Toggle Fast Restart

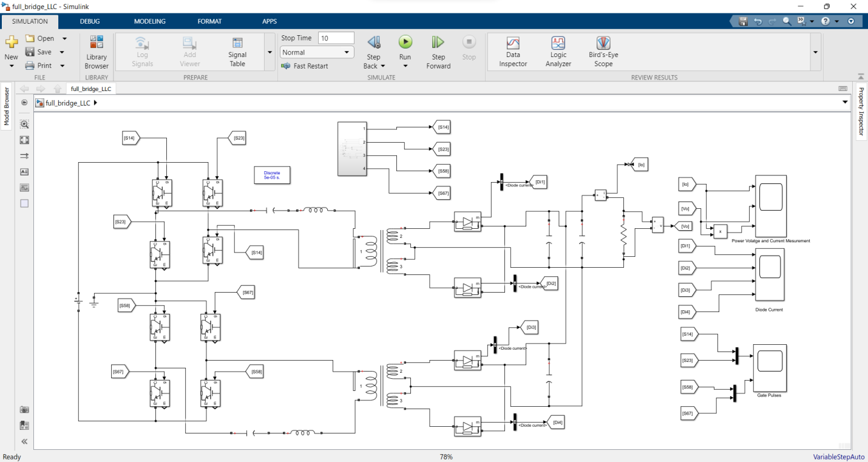(x=305, y=66)
